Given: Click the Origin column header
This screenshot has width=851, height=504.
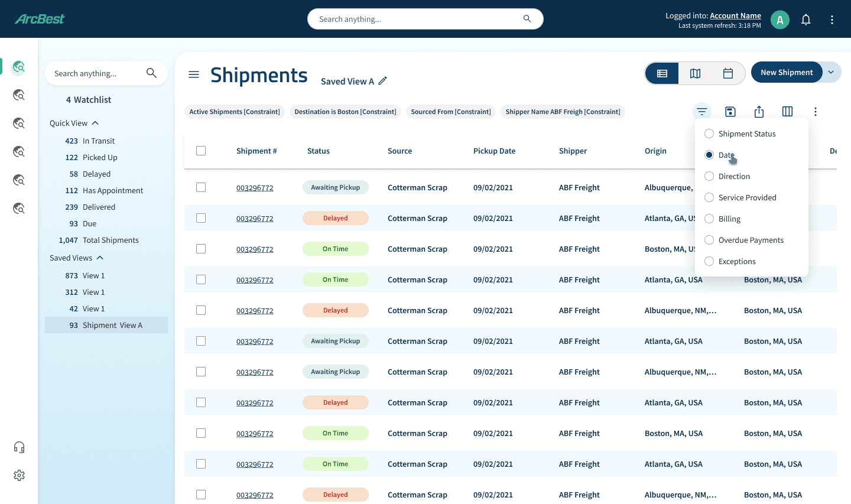Looking at the screenshot, I should 655,151.
